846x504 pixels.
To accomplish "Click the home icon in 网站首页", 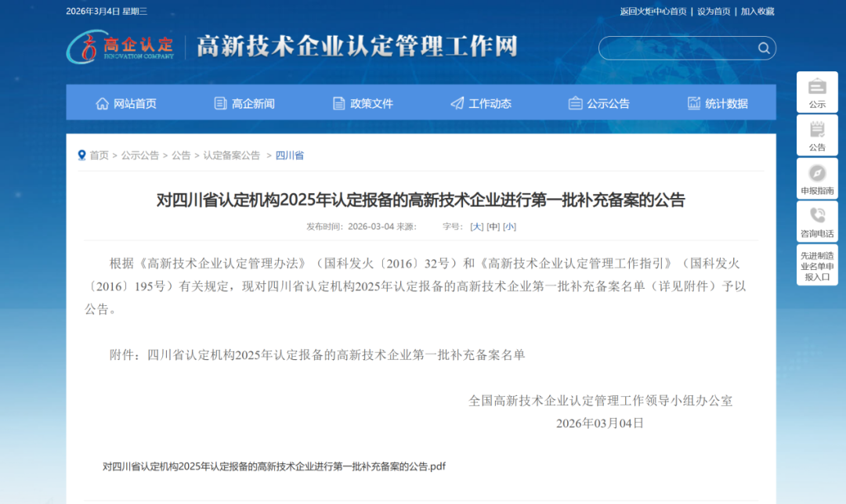I will (103, 103).
